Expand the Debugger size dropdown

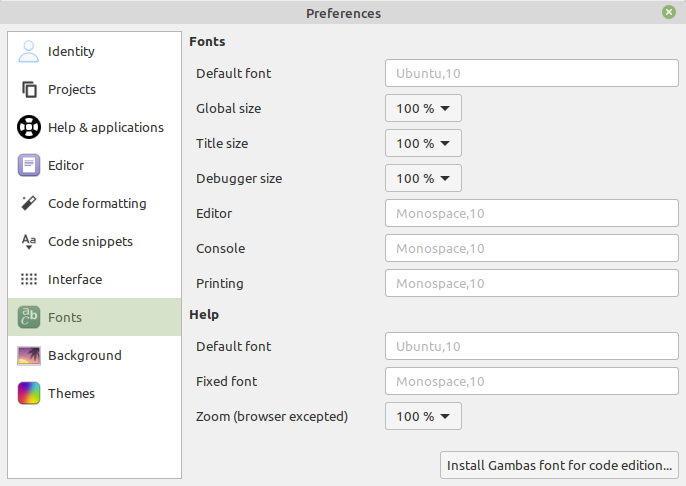(423, 178)
